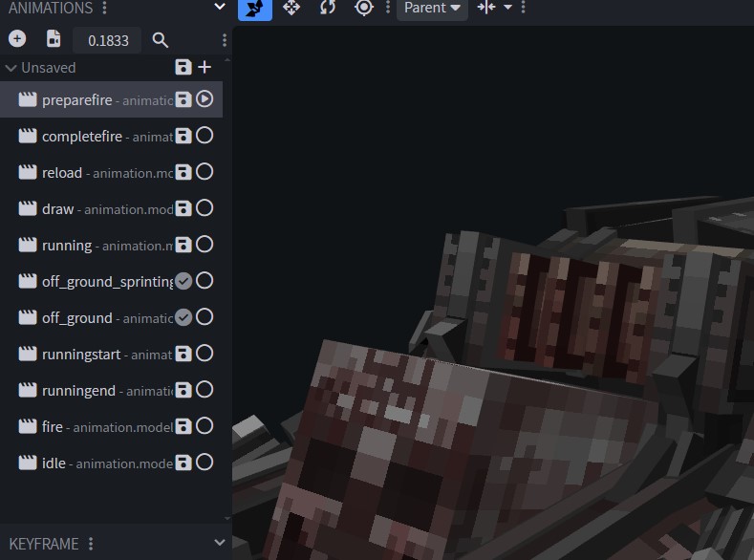Select the runningend animation
This screenshot has width=754, height=560.
click(x=111, y=390)
